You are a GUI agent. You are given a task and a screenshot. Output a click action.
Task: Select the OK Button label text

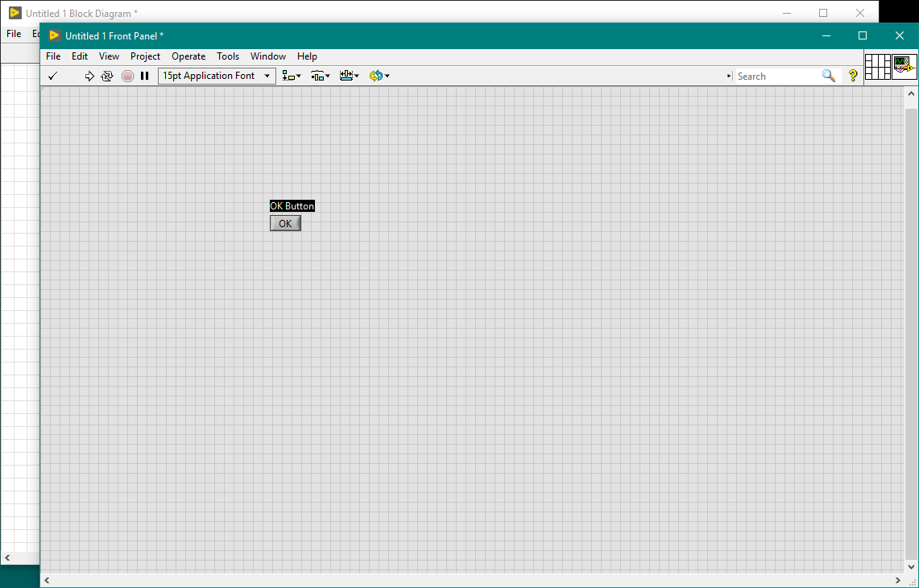click(292, 206)
